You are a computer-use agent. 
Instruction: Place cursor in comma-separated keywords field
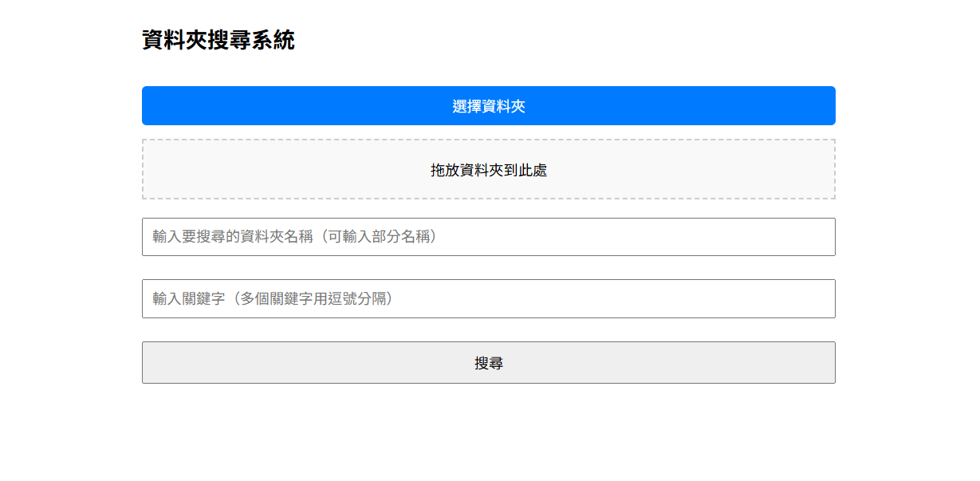tap(488, 299)
